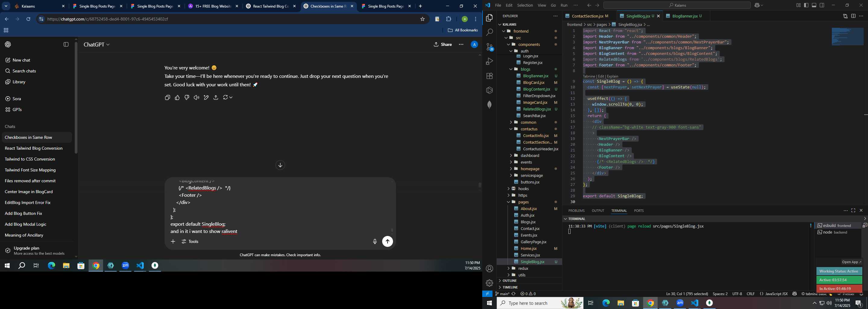Image resolution: width=868 pixels, height=309 pixels.
Task: Open the three-dot conversation options menu
Action: point(461,45)
